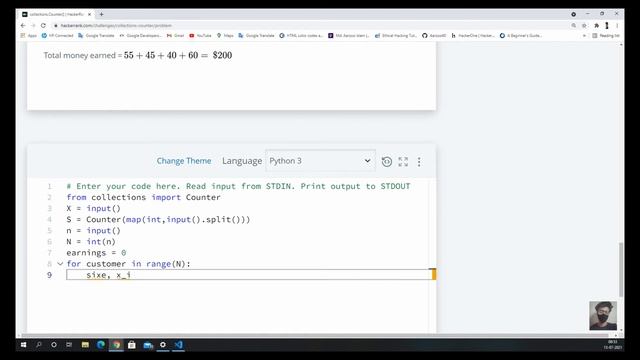The height and width of the screenshot is (360, 640).
Task: Open the A Beginner's Guide bookmark
Action: pos(521,36)
